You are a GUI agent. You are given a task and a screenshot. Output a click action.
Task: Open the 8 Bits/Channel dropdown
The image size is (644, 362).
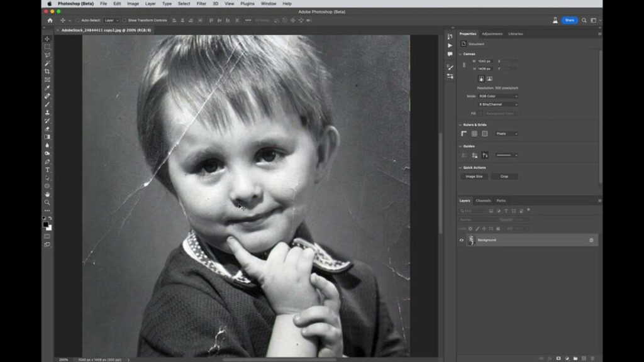(x=498, y=105)
